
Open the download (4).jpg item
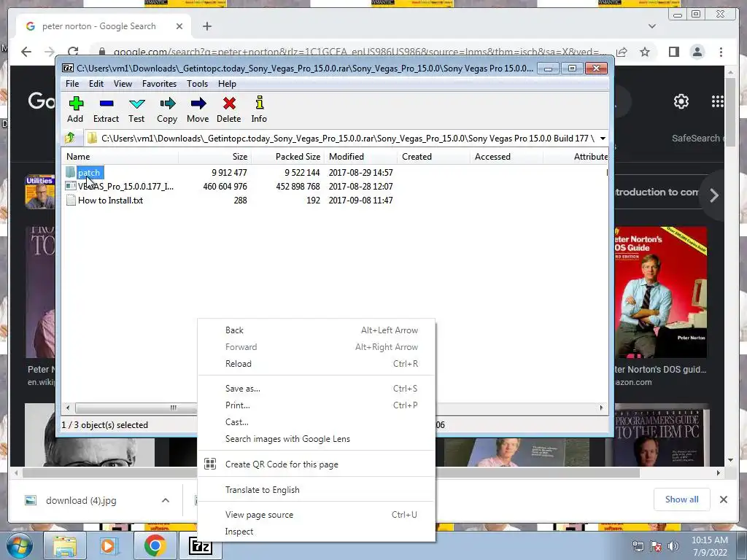tap(81, 500)
